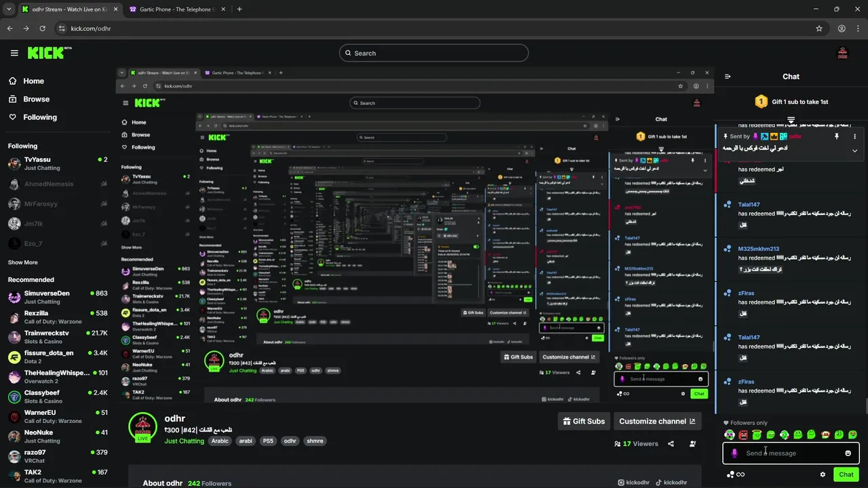The height and width of the screenshot is (488, 868).
Task: Collapse the chat panel with arrow icon
Action: (x=728, y=77)
